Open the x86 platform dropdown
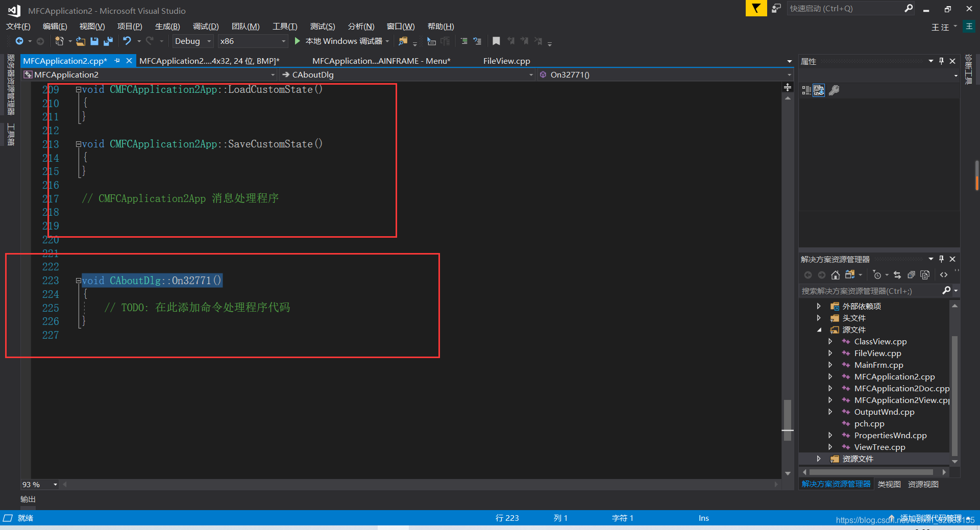The image size is (980, 530). point(253,41)
